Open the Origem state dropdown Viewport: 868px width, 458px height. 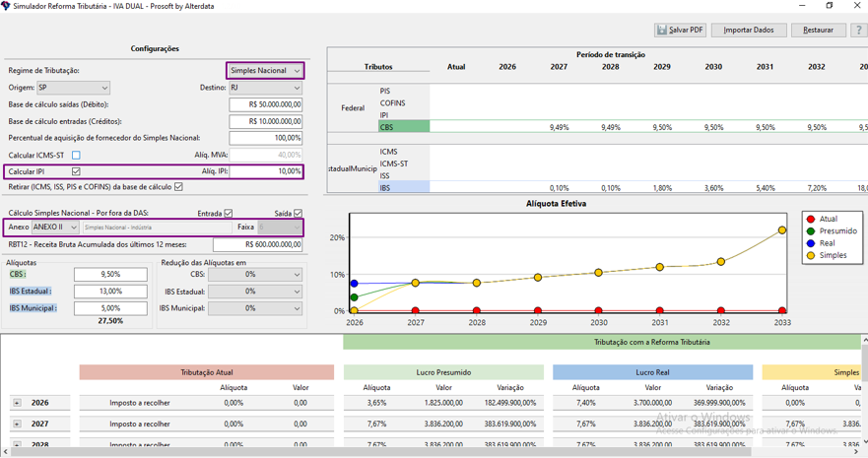(73, 88)
